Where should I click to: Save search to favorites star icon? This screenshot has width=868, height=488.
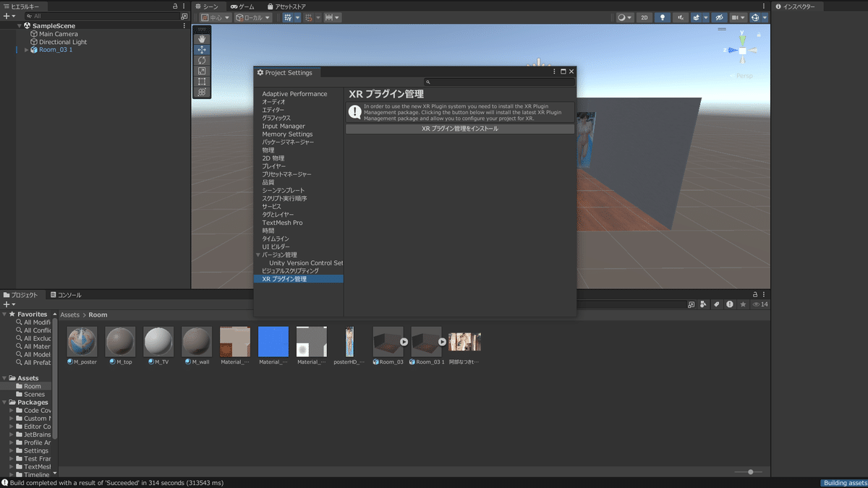[x=743, y=305]
